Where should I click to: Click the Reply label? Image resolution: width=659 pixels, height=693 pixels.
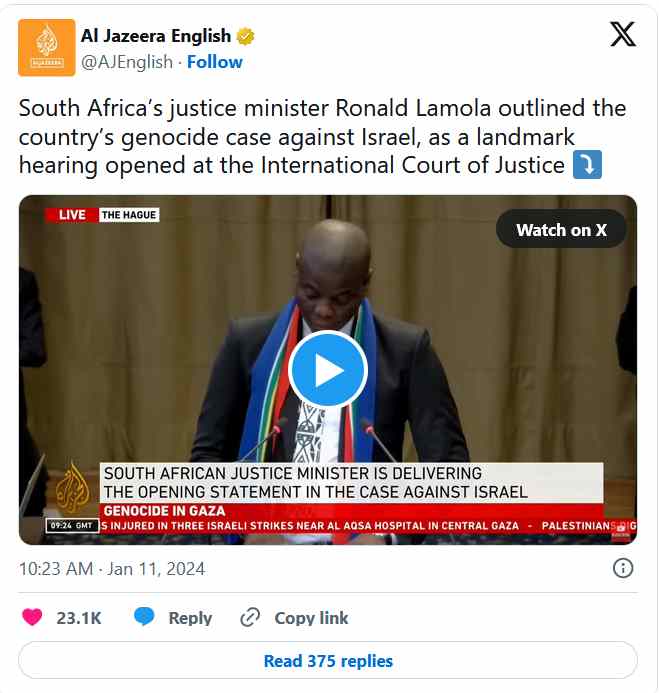(190, 618)
